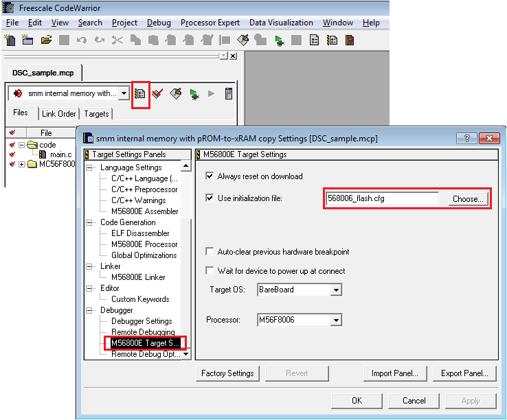Click the Debug icon in project window toolbar
507x420 pixels.
pos(194,94)
